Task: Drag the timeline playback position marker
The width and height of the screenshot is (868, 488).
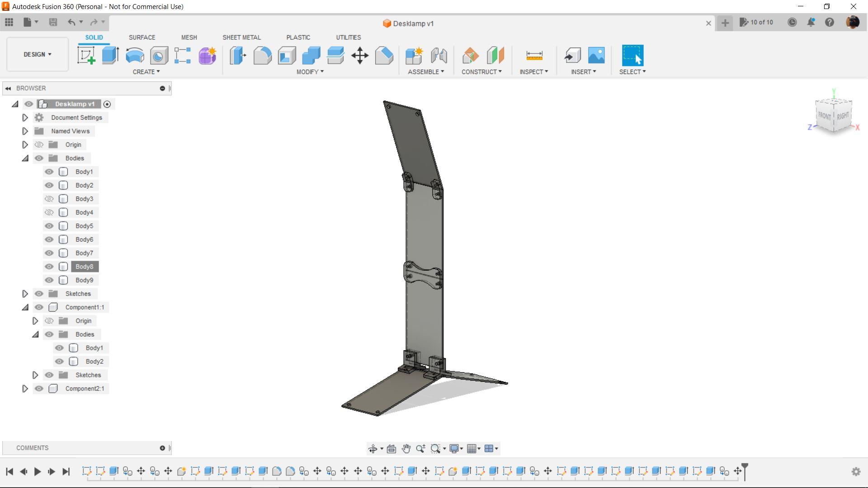Action: pyautogui.click(x=745, y=471)
